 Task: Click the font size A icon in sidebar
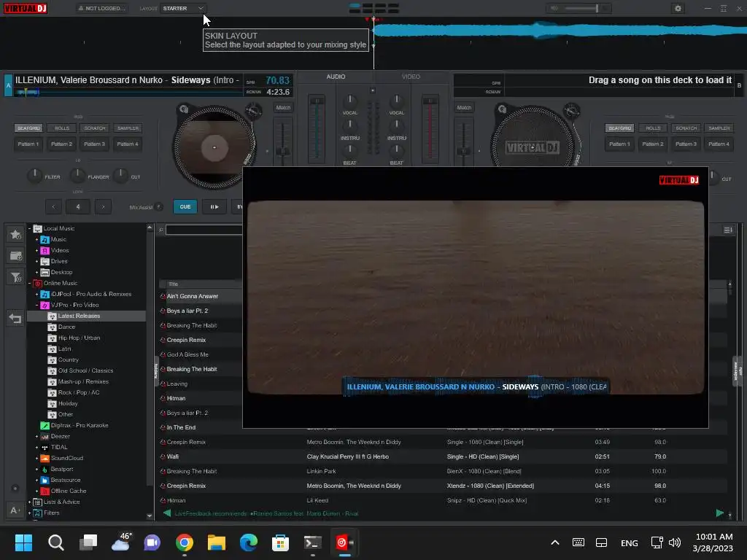coord(15,510)
